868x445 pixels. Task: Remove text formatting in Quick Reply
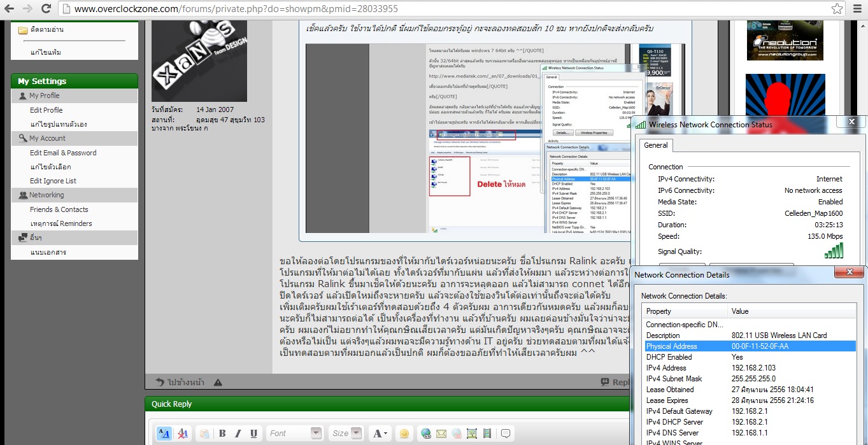[183, 434]
